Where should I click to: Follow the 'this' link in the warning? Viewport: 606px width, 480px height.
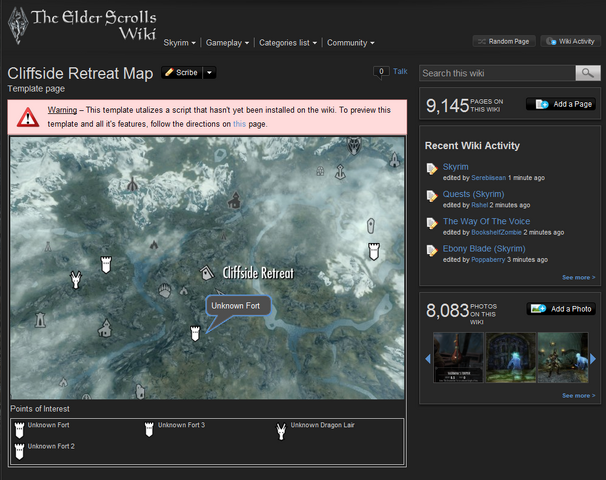click(x=239, y=124)
